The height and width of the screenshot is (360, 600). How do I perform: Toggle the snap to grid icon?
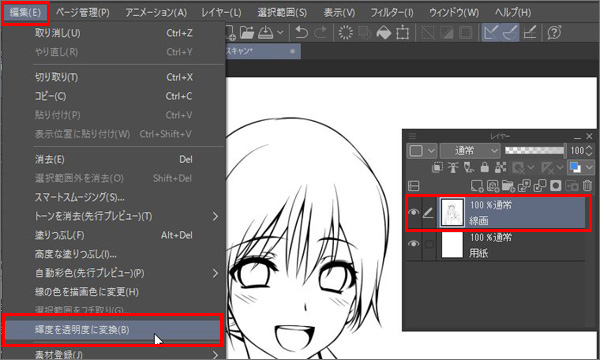coord(530,33)
